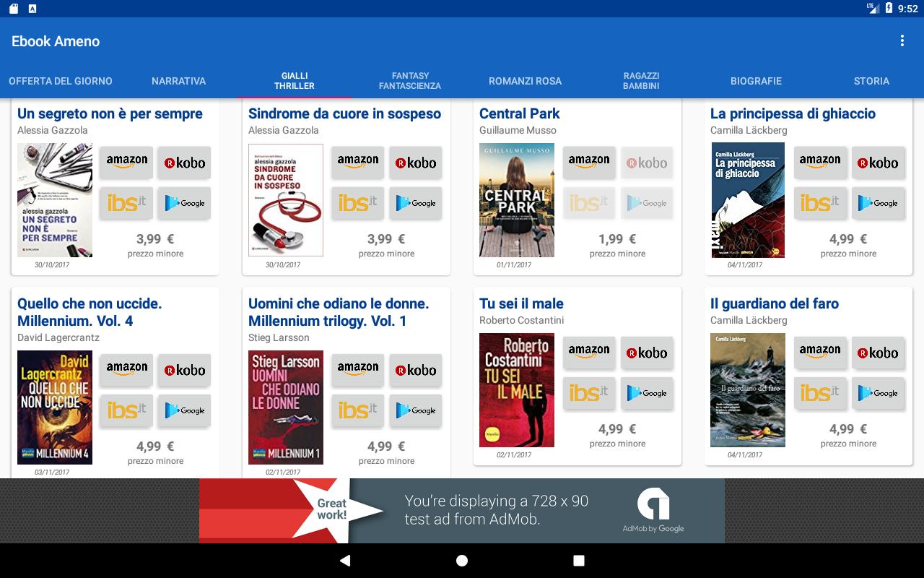Image resolution: width=924 pixels, height=578 pixels.
Task: Tap the Millennium 4 book cover
Action: click(55, 407)
